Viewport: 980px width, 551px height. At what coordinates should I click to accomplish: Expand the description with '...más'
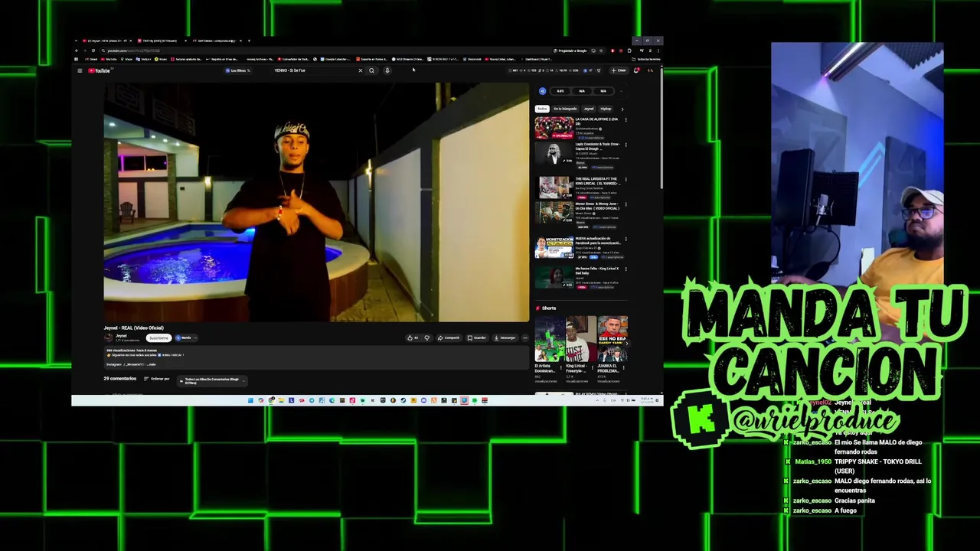[151, 364]
